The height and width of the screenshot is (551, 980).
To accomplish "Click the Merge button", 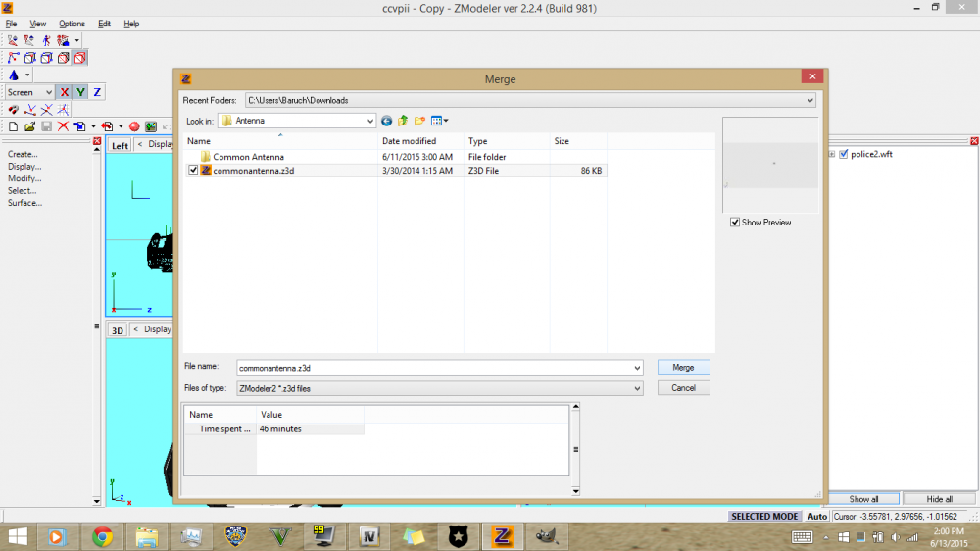I will click(683, 367).
